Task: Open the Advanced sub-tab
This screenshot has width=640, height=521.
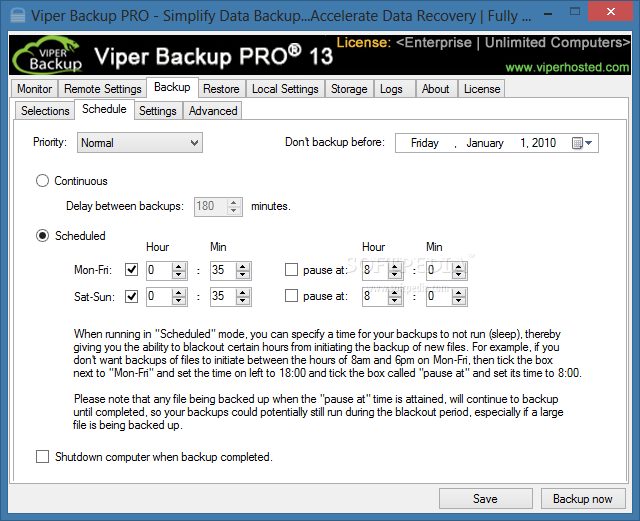Action: coord(213,111)
